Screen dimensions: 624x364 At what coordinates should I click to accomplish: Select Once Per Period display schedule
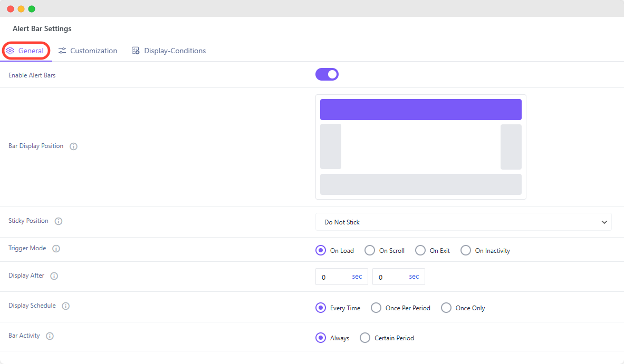(377, 308)
